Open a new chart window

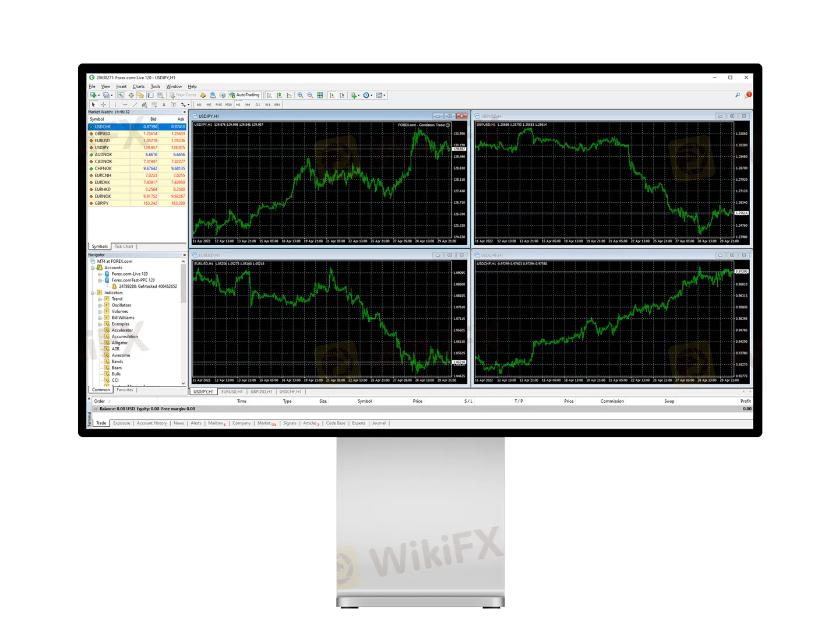click(93, 94)
